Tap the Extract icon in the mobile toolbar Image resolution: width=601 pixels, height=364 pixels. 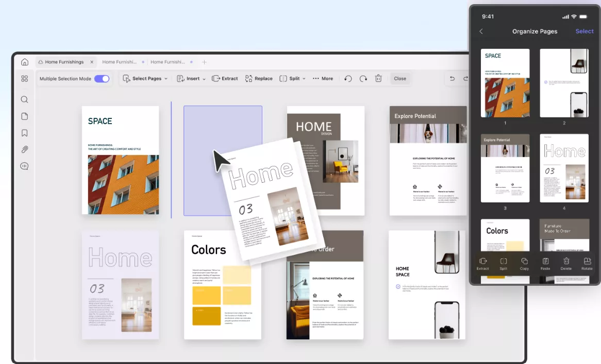coord(482,264)
